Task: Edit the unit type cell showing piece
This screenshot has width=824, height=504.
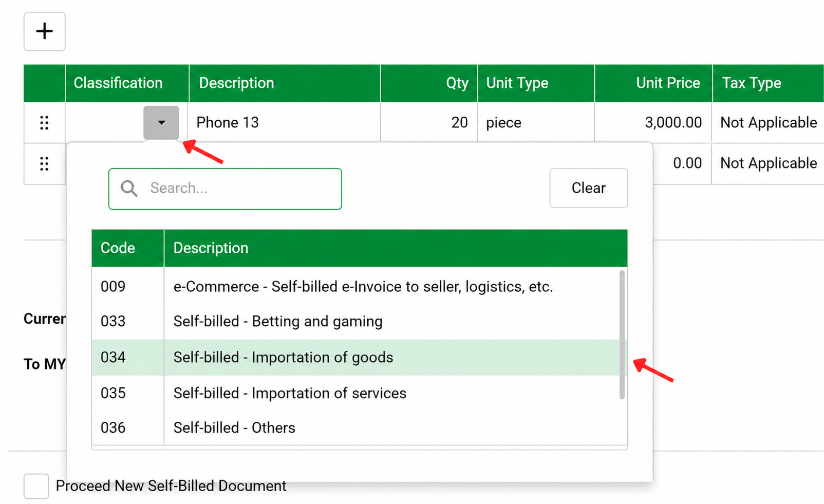Action: [x=536, y=123]
